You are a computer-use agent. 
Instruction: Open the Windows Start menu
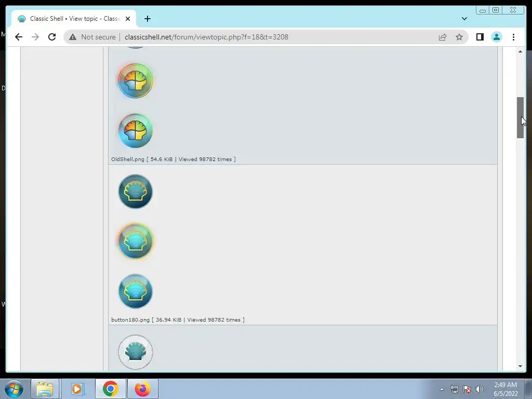[14, 389]
